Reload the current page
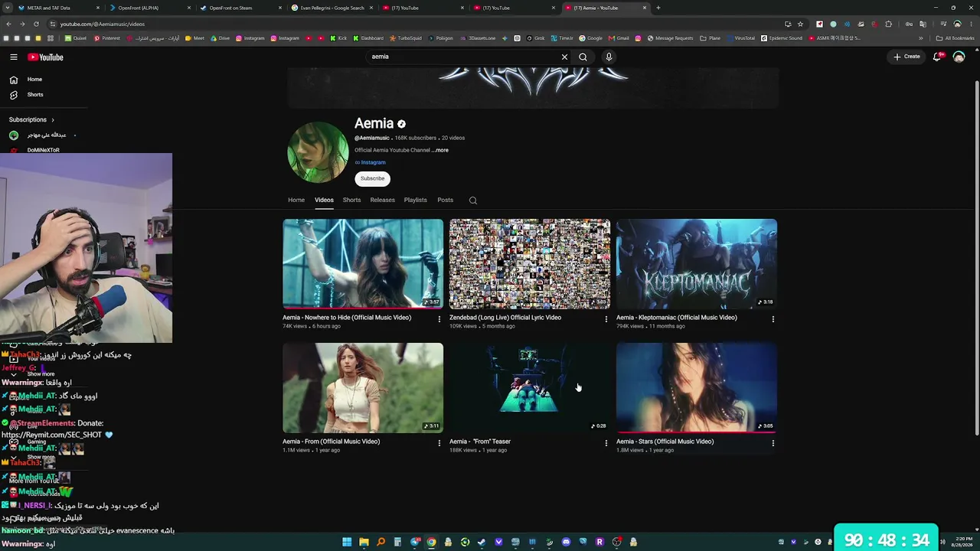The height and width of the screenshot is (551, 980). click(36, 24)
